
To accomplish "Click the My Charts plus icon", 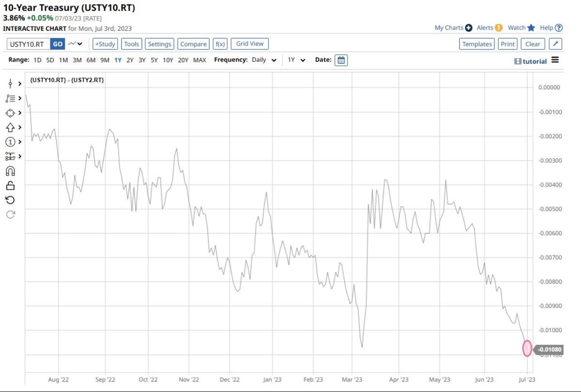I will 468,28.
